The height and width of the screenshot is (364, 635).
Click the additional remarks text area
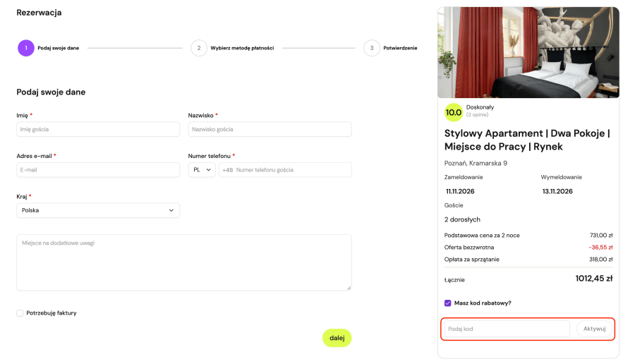[x=184, y=262]
